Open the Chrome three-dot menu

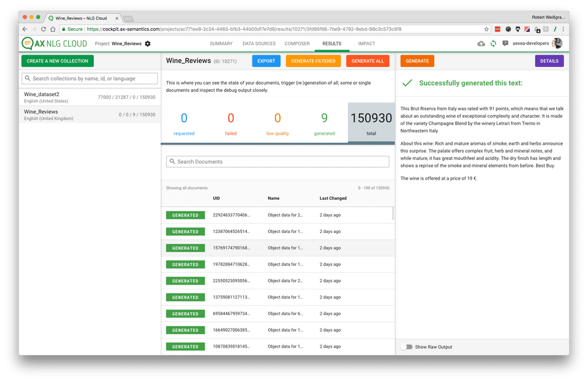point(563,29)
